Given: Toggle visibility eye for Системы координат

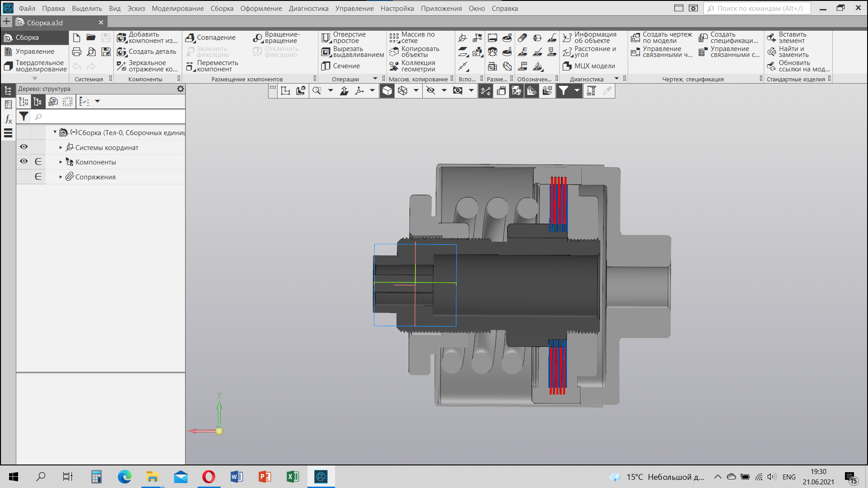Looking at the screenshot, I should (24, 147).
